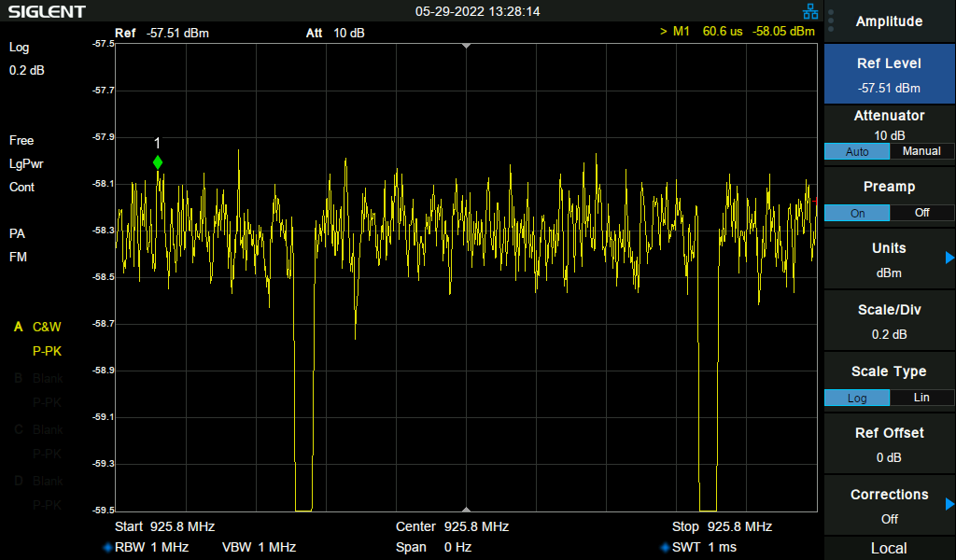Screen dimensions: 956x560
Task: Click the LgPwr averaging indicator
Action: 26,164
